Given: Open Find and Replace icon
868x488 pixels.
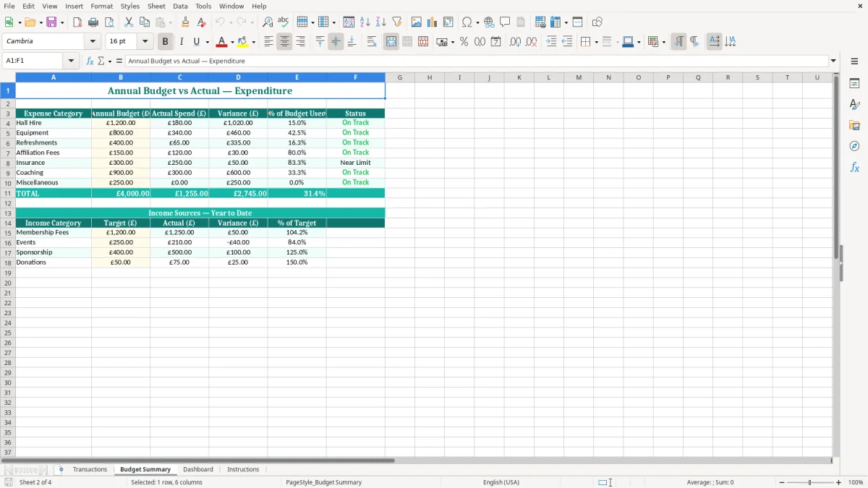Looking at the screenshot, I should click(x=268, y=22).
